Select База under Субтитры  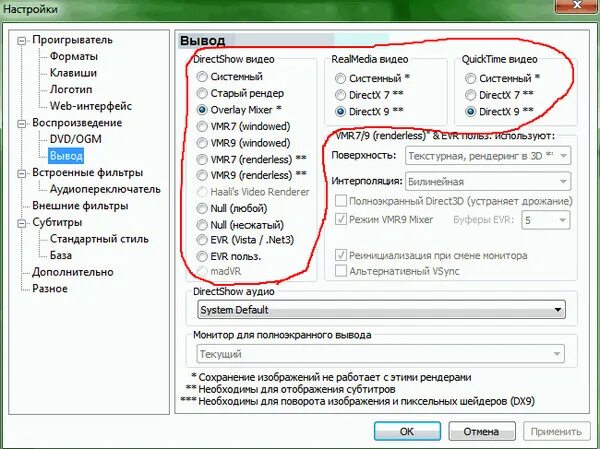(x=61, y=255)
